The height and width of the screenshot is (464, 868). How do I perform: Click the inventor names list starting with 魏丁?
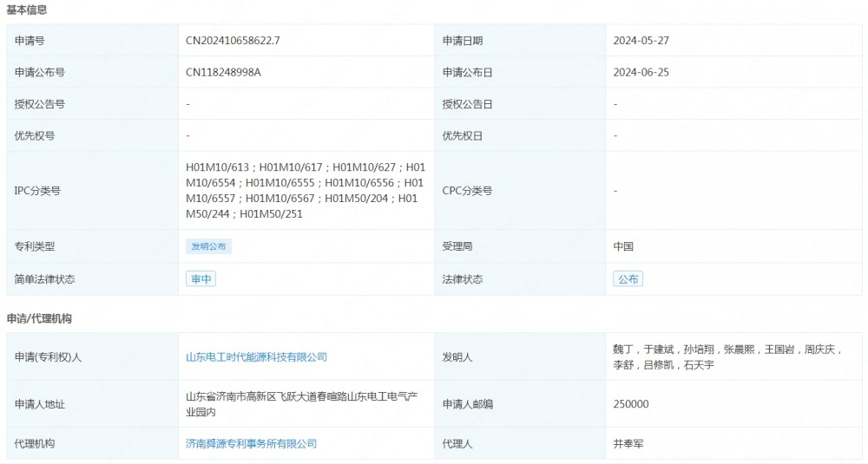click(727, 357)
